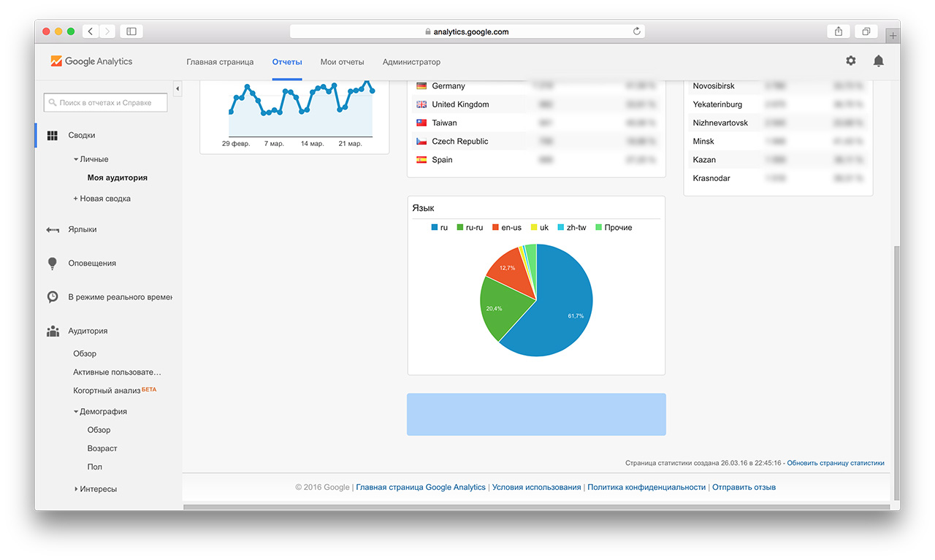Screen dimensions: 935x560
Task: Select the Ярлыки shortcuts icon
Action: (53, 229)
